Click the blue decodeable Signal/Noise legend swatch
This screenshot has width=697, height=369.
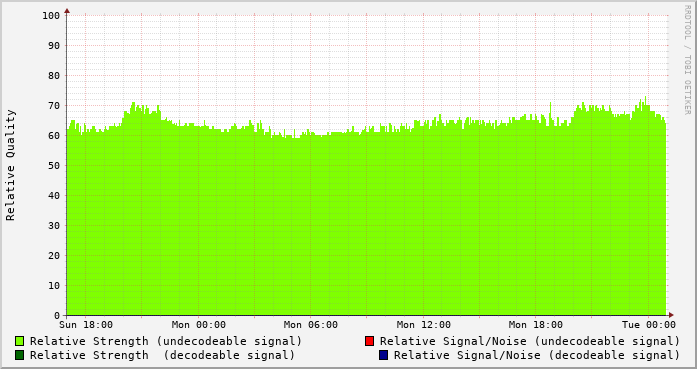384,355
